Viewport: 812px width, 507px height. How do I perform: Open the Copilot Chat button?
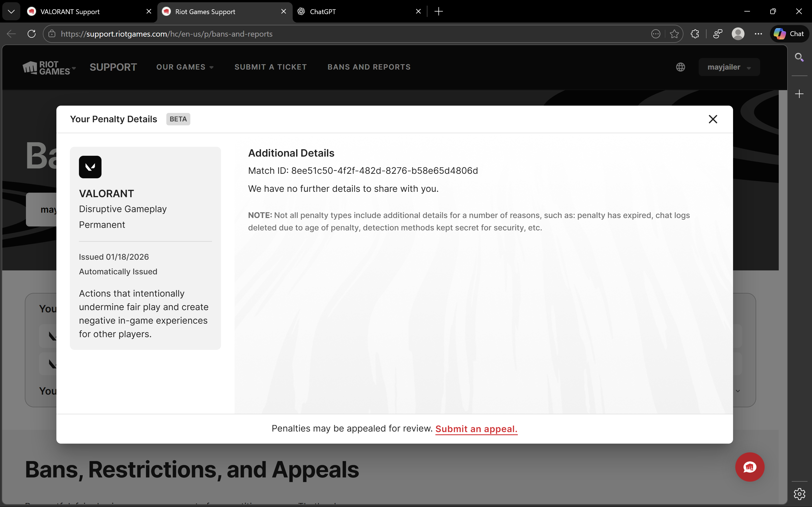click(x=789, y=34)
